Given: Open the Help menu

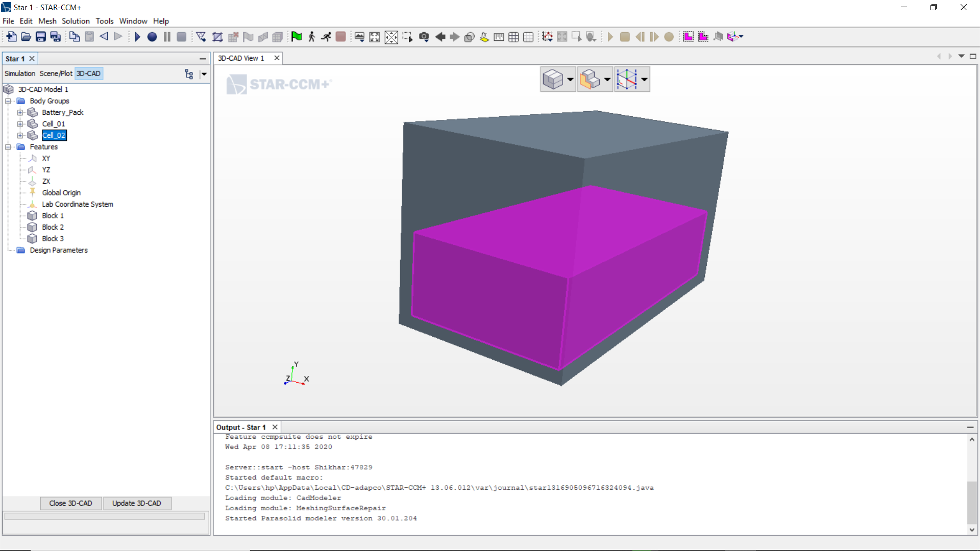Looking at the screenshot, I should click(x=161, y=21).
